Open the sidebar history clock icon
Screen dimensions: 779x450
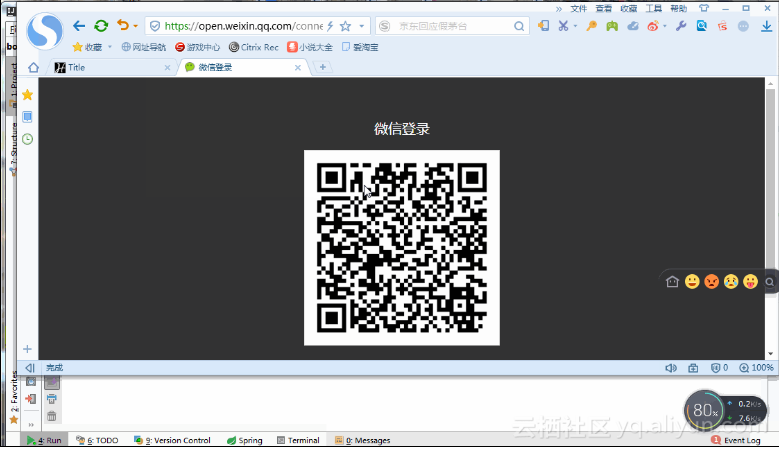[28, 139]
